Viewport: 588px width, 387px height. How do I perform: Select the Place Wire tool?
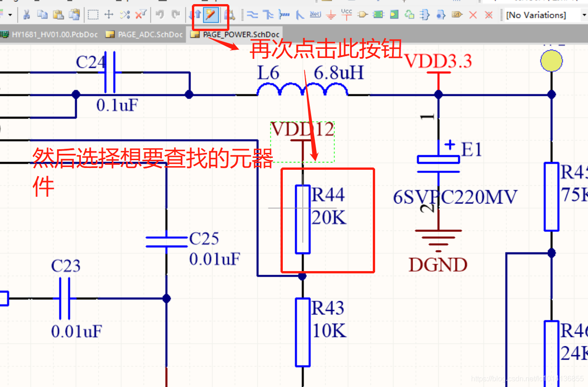[252, 15]
